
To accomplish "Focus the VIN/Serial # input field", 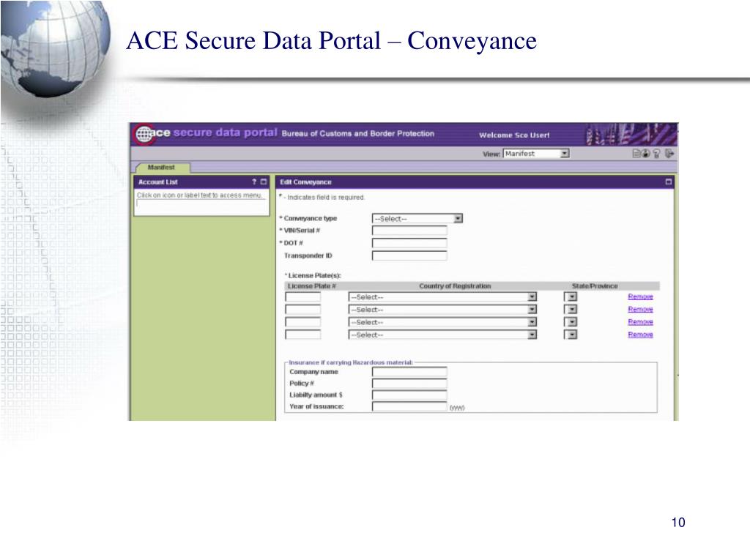I will pos(409,231).
